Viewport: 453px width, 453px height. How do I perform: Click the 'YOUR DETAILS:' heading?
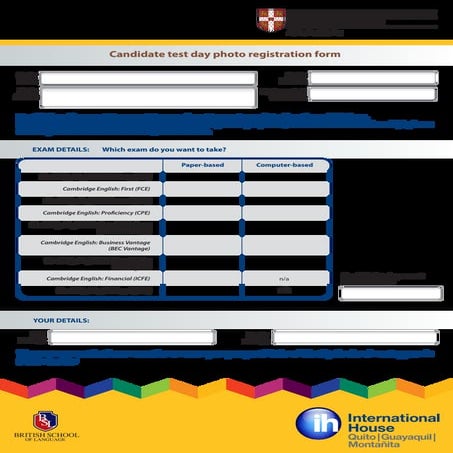[x=61, y=321]
